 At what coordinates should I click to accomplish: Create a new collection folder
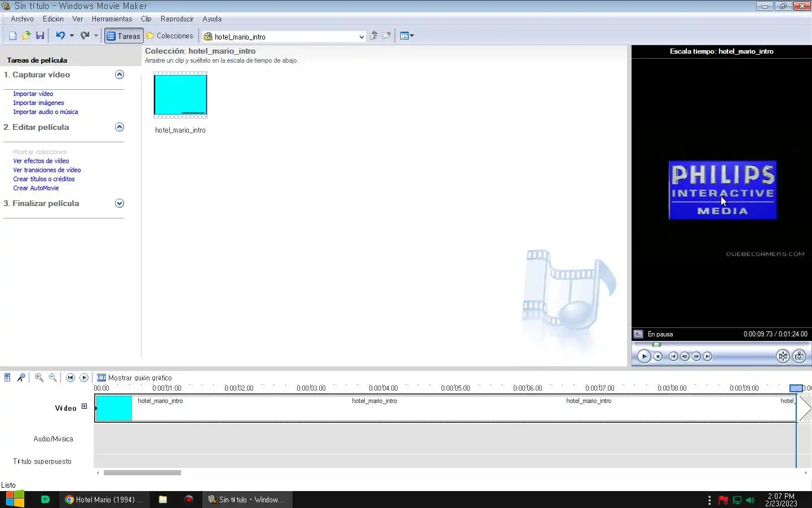386,36
